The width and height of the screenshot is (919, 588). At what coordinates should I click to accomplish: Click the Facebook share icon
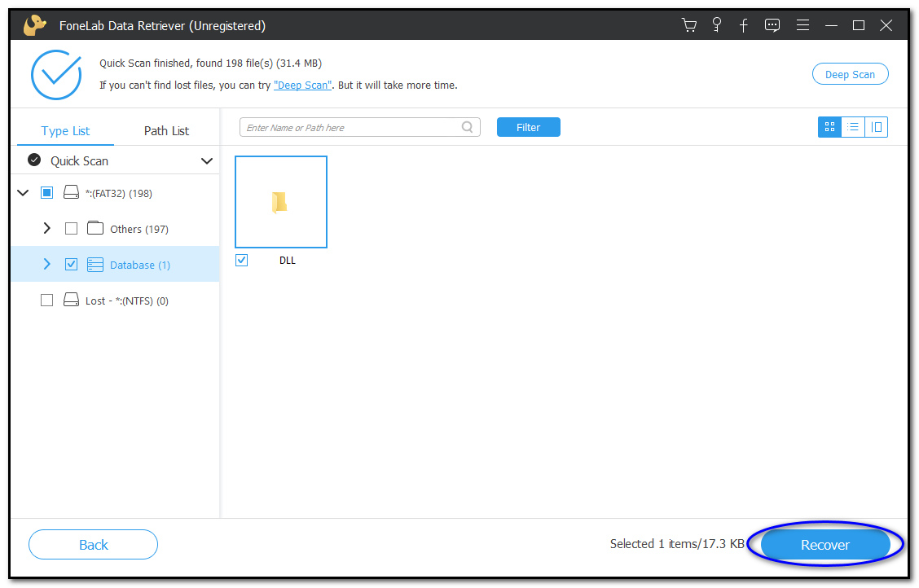coord(744,25)
